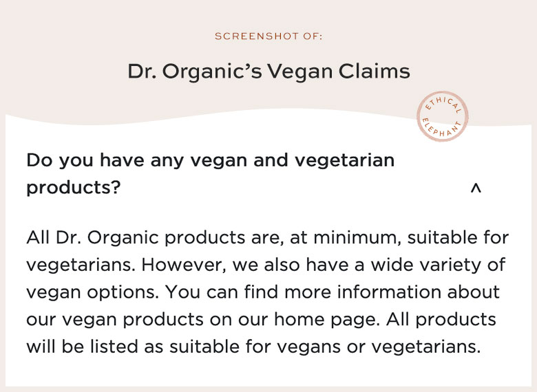Click the word 'However' in the answer

tap(184, 265)
